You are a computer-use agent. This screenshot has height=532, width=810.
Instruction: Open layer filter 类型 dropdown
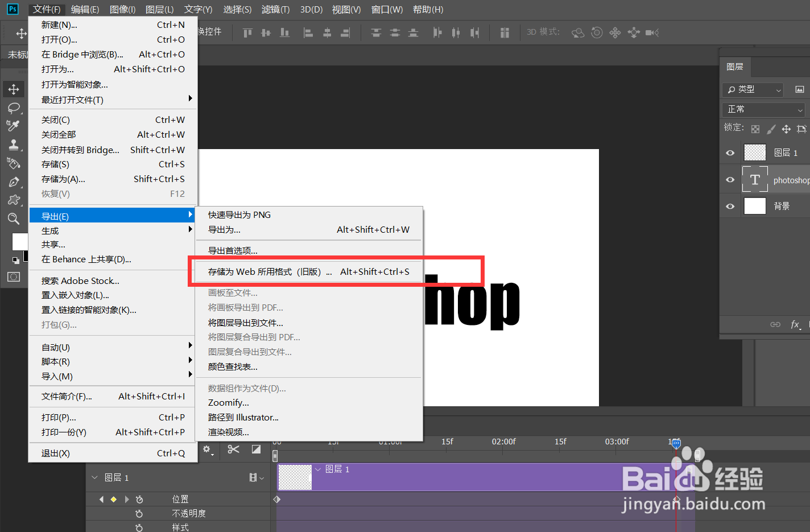753,90
